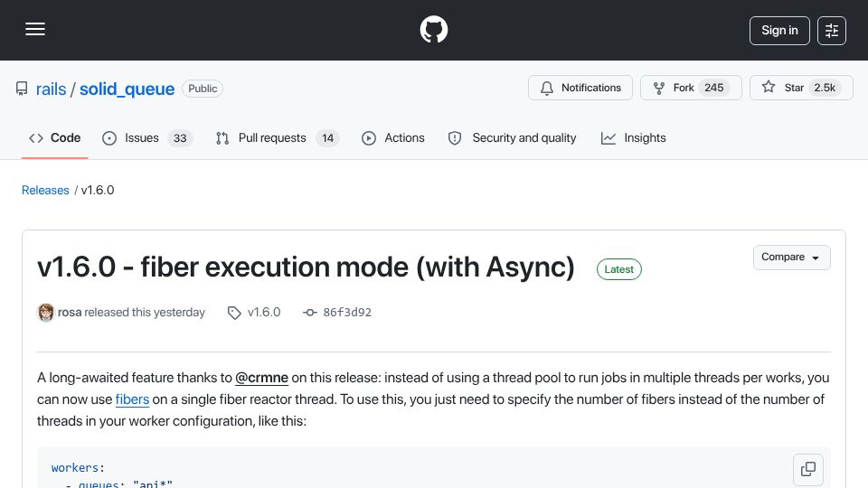The height and width of the screenshot is (488, 868).
Task: Click the Sign in button
Action: pyautogui.click(x=779, y=31)
